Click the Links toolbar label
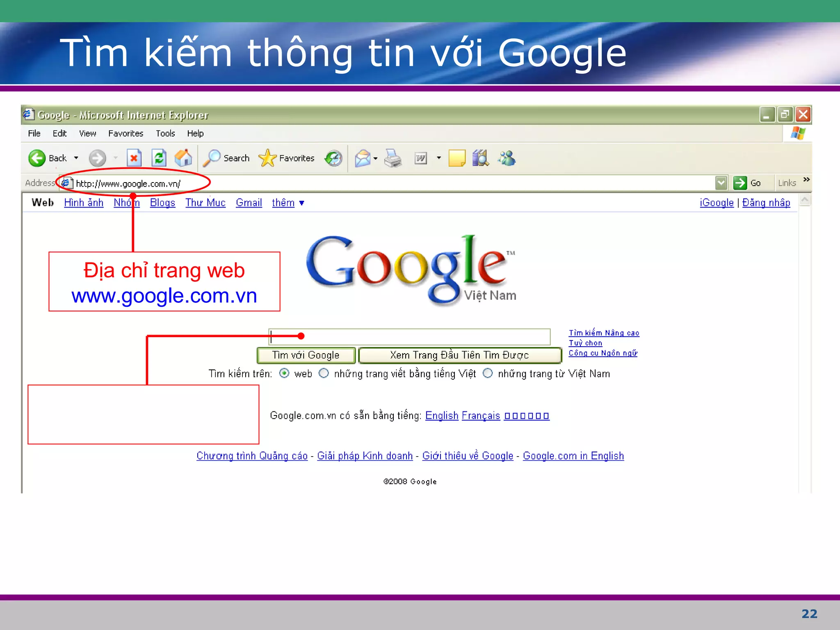The height and width of the screenshot is (630, 840). click(787, 183)
